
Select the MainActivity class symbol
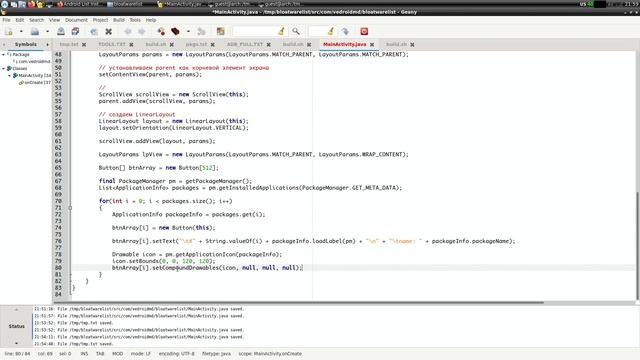click(x=32, y=76)
